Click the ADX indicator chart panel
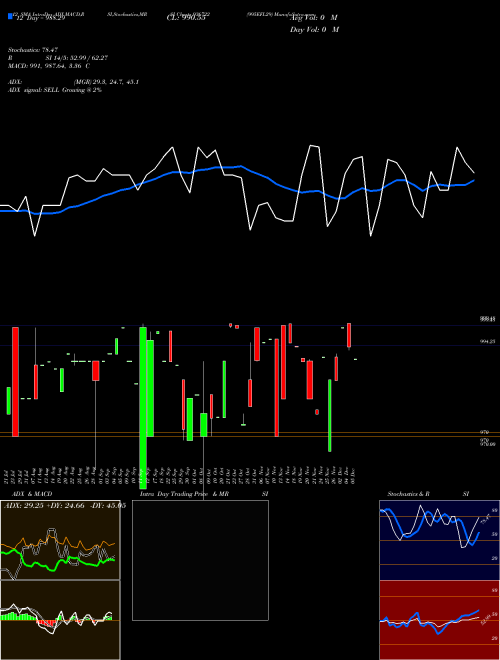500x660 pixels. [x=60, y=540]
